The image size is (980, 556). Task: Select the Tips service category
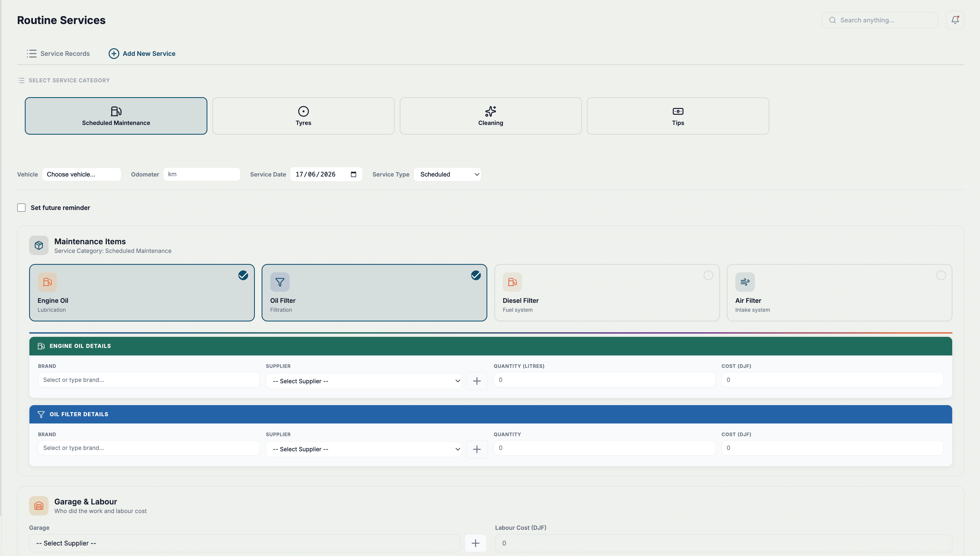coord(678,116)
